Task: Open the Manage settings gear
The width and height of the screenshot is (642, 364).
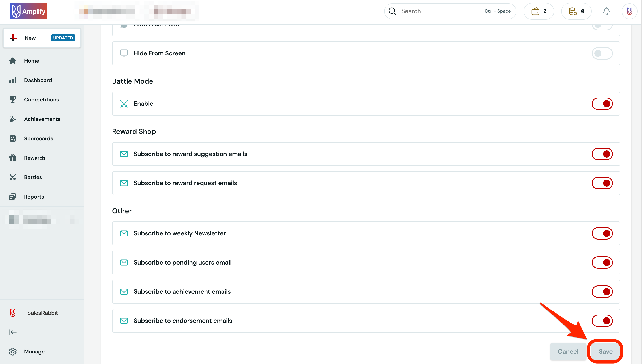Action: pyautogui.click(x=13, y=351)
